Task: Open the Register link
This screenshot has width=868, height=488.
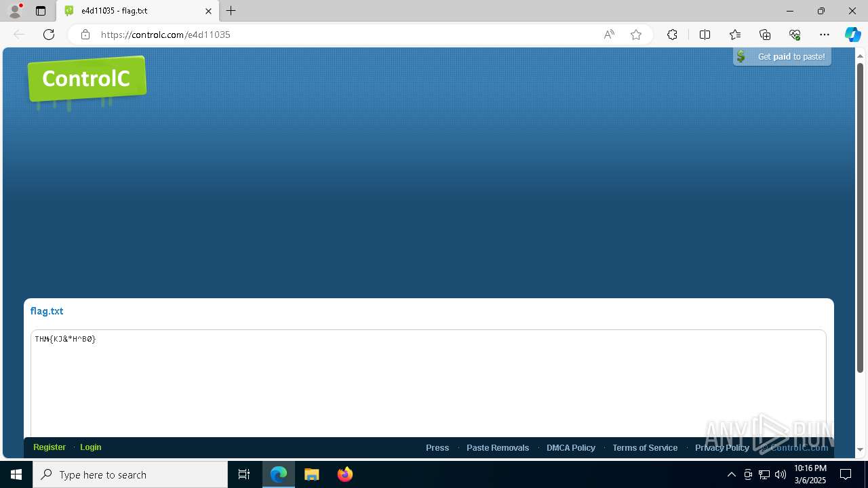Action: (x=50, y=447)
